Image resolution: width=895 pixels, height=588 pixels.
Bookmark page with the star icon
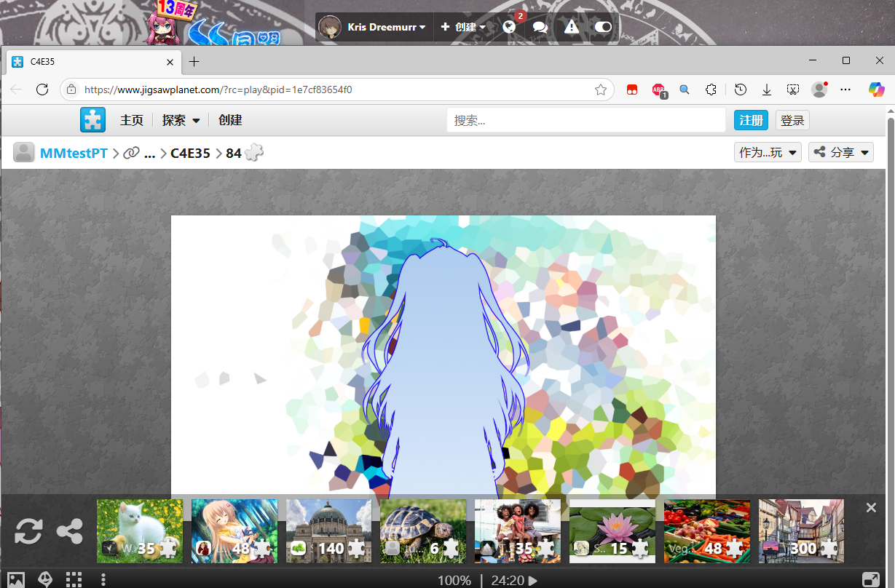coord(601,90)
